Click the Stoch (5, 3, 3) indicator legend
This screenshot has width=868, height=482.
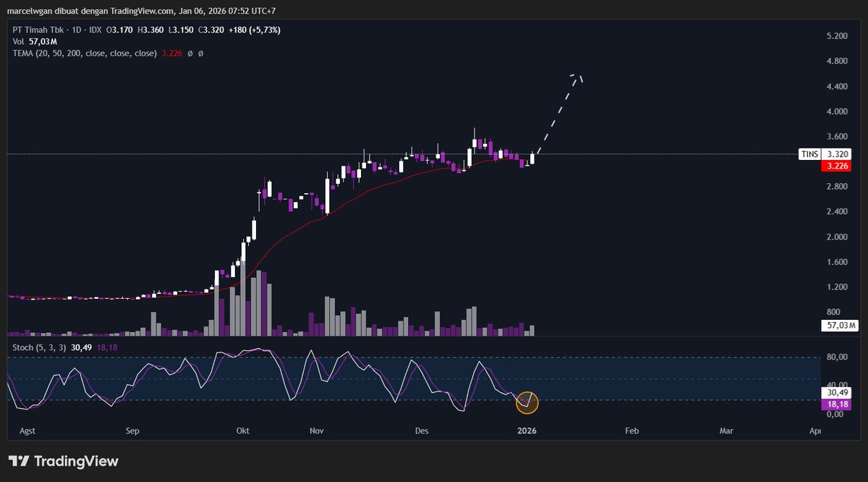click(41, 347)
